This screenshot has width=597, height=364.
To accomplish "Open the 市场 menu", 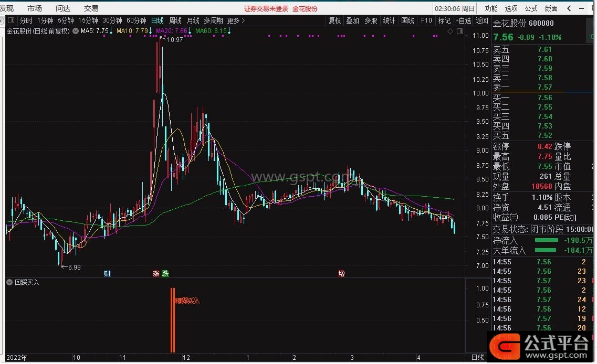I will (x=35, y=8).
